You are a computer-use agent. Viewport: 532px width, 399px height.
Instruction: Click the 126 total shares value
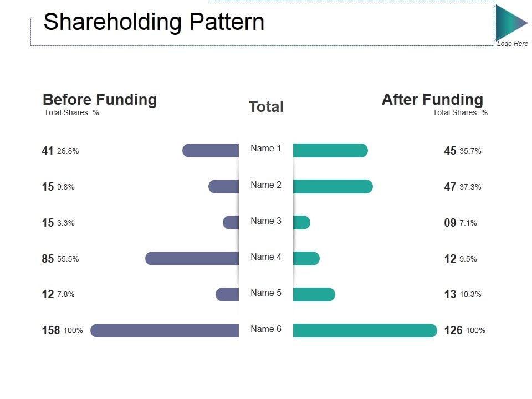click(453, 331)
